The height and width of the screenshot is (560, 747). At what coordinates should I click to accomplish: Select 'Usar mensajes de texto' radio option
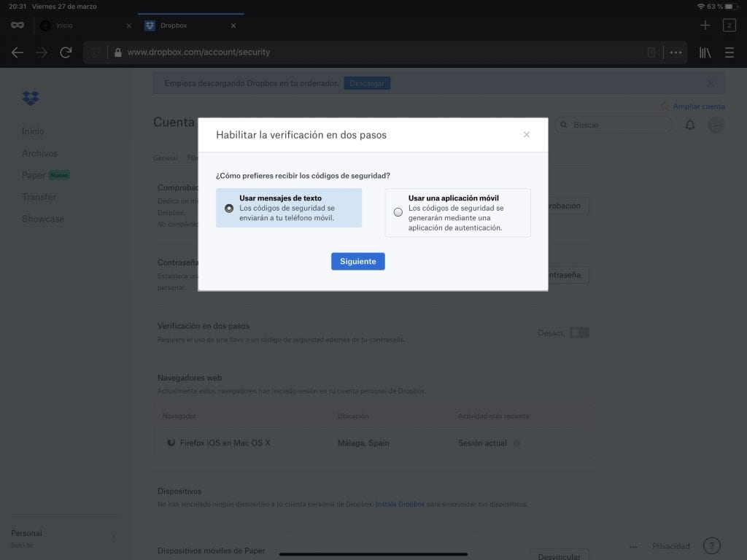click(229, 208)
